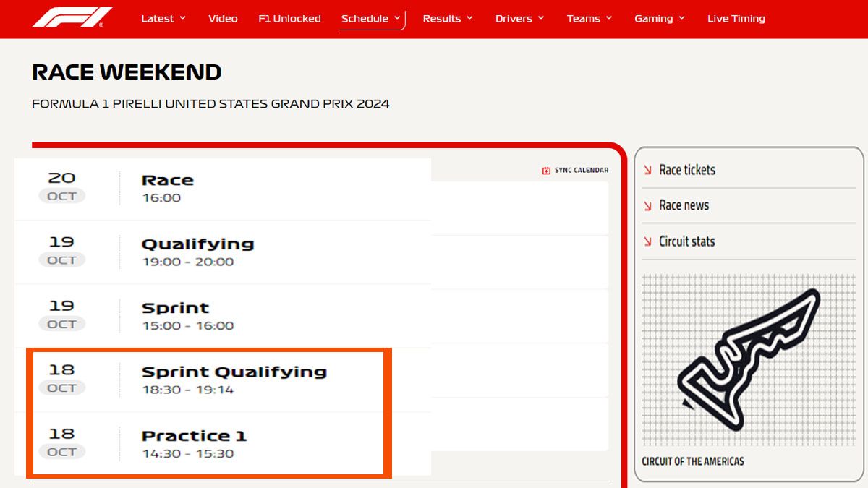Click the 14:30 - 15:30 practice time
The height and width of the screenshot is (488, 868).
tap(188, 454)
